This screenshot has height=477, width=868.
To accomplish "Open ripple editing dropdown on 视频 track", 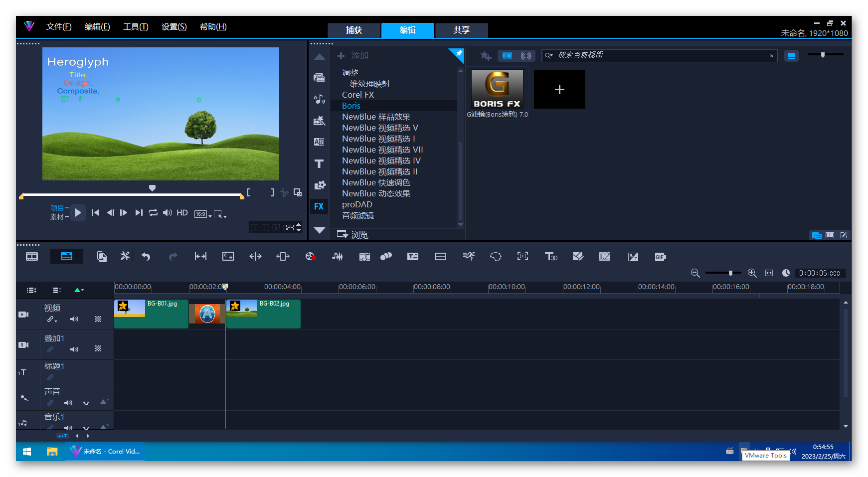I will 52,319.
